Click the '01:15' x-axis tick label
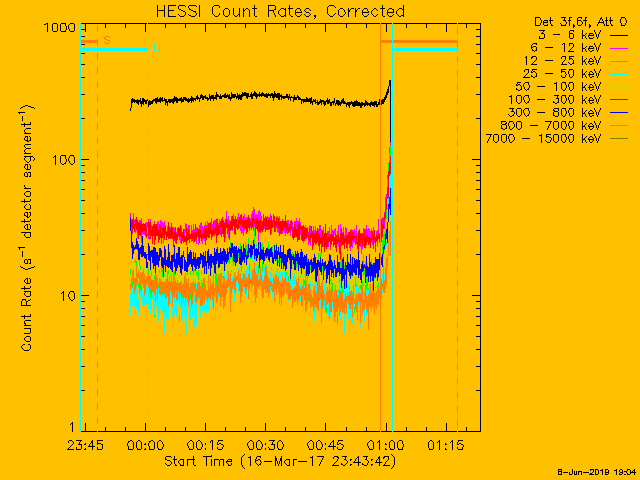The image size is (640, 480). point(445,445)
